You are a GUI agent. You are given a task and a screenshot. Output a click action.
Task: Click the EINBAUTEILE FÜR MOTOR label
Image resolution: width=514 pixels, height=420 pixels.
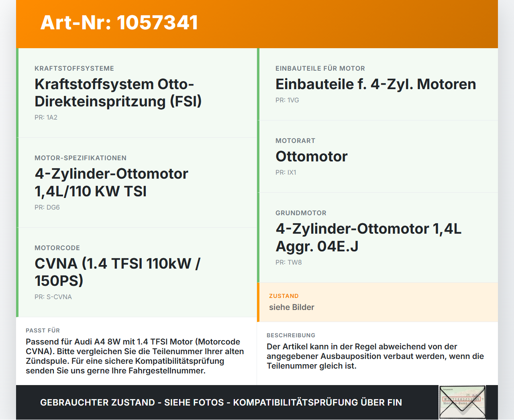pos(320,68)
